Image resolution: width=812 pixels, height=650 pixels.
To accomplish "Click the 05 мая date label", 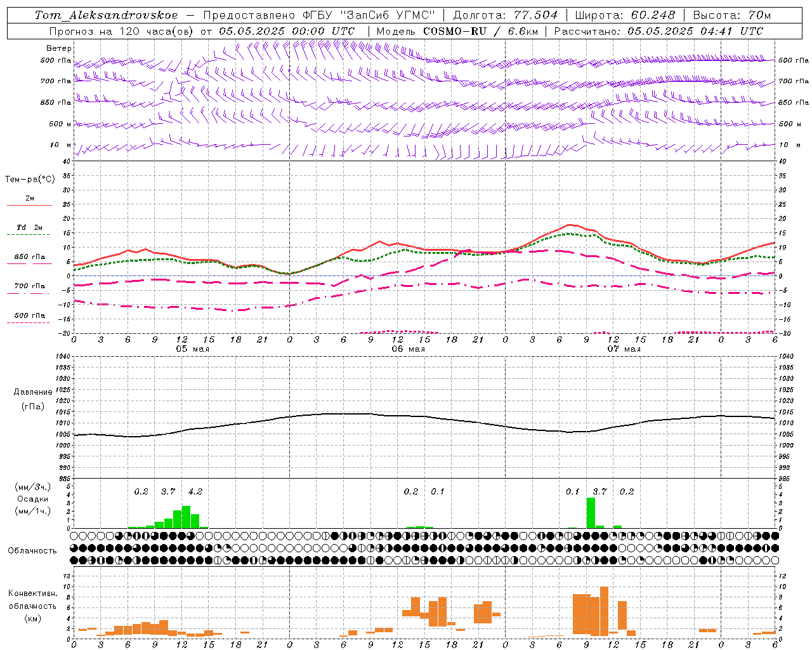I will click(x=192, y=348).
